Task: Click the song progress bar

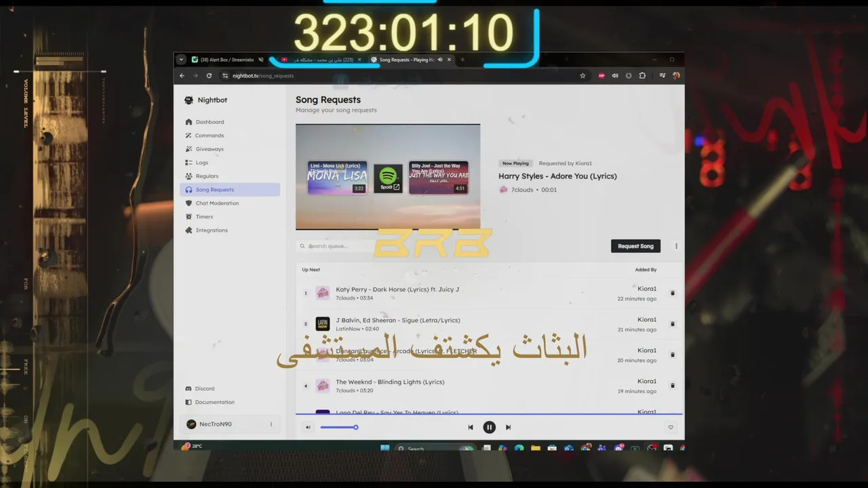Action: point(489,413)
